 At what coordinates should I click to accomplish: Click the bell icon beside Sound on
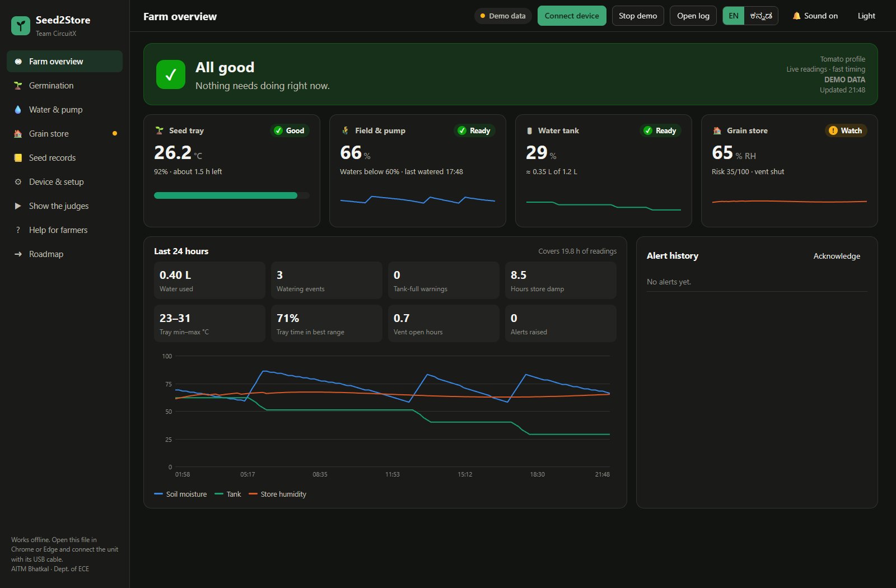pos(796,16)
